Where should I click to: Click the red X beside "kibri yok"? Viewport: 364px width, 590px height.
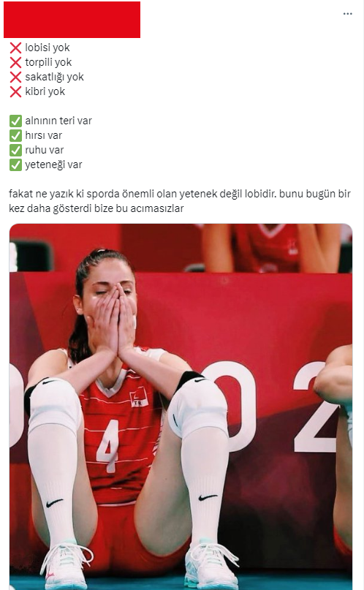click(x=15, y=92)
